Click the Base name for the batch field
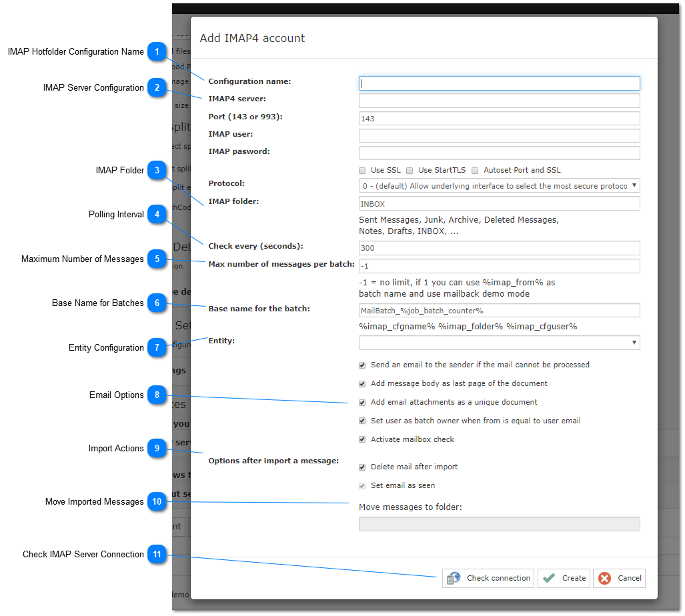Viewport: 685px width, 616px height. (x=500, y=311)
